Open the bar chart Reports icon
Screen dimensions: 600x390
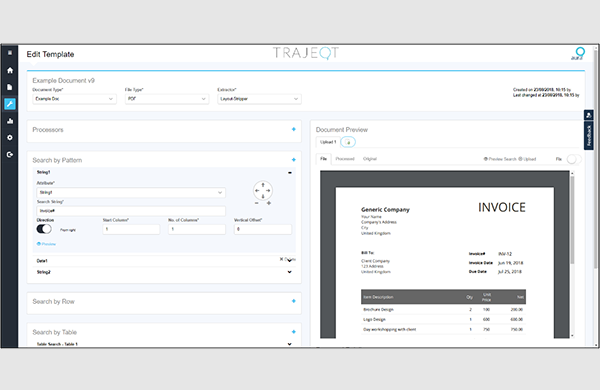pos(10,121)
